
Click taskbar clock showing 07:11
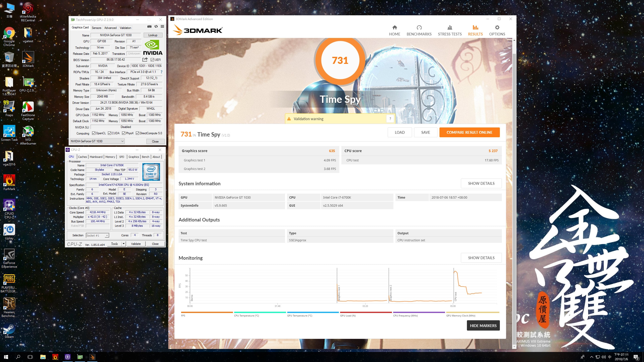(x=621, y=357)
